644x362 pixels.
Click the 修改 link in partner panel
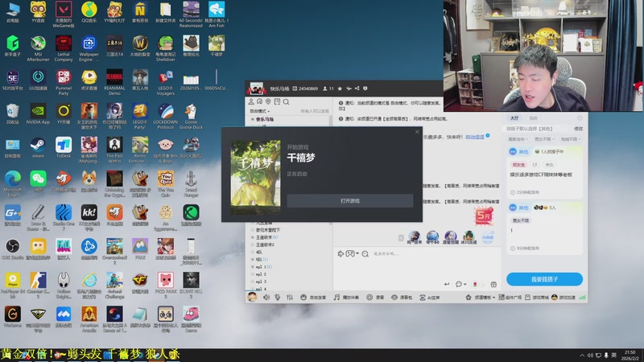tap(578, 129)
